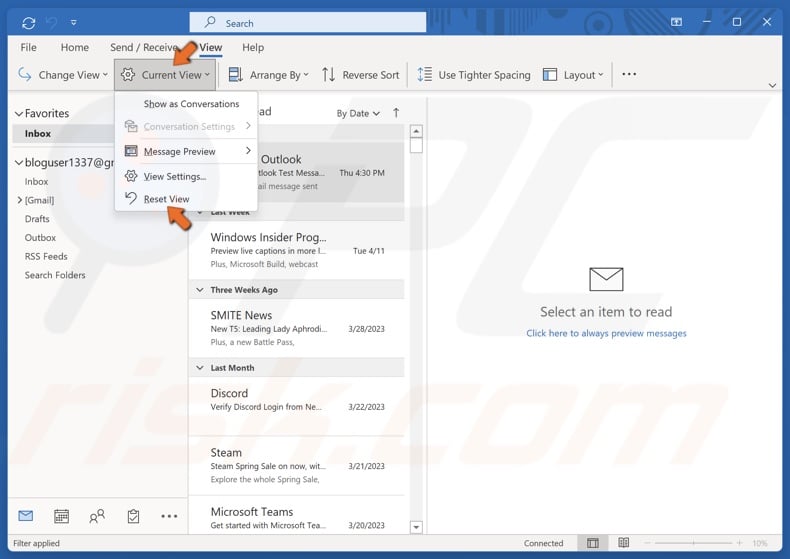The image size is (790, 559).
Task: Click the Message Preview icon in menu
Action: tap(131, 151)
